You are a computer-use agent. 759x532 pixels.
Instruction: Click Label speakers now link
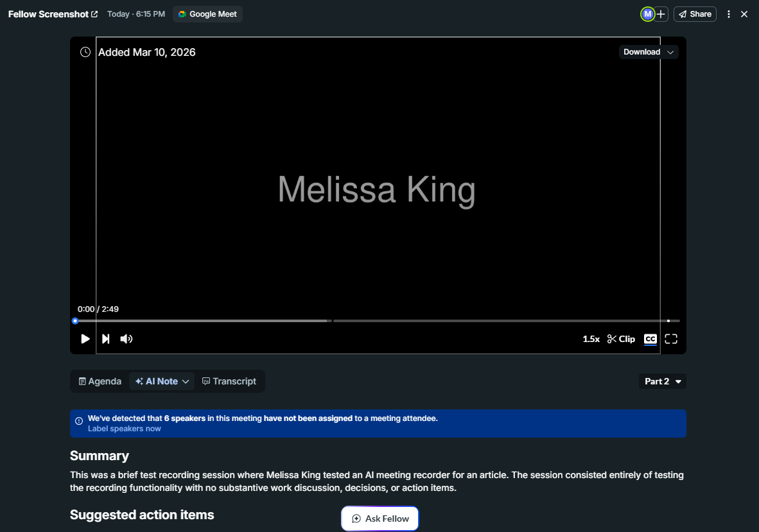(x=125, y=429)
